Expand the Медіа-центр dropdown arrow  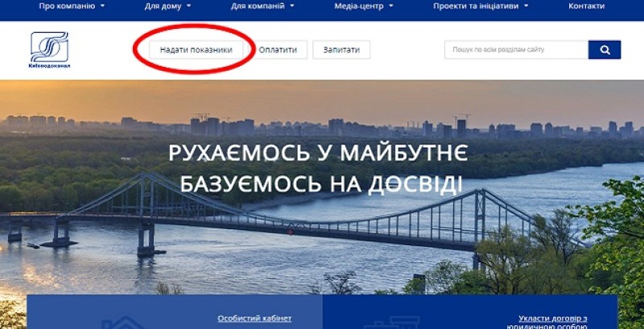point(391,6)
